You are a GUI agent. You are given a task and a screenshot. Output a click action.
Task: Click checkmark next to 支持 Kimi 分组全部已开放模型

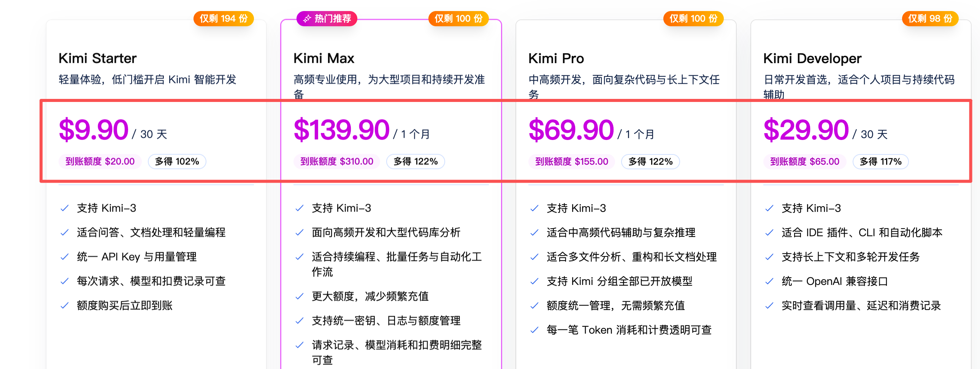tap(534, 281)
